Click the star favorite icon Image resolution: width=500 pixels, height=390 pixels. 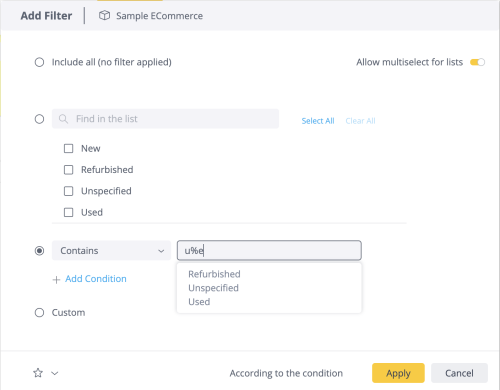point(38,373)
